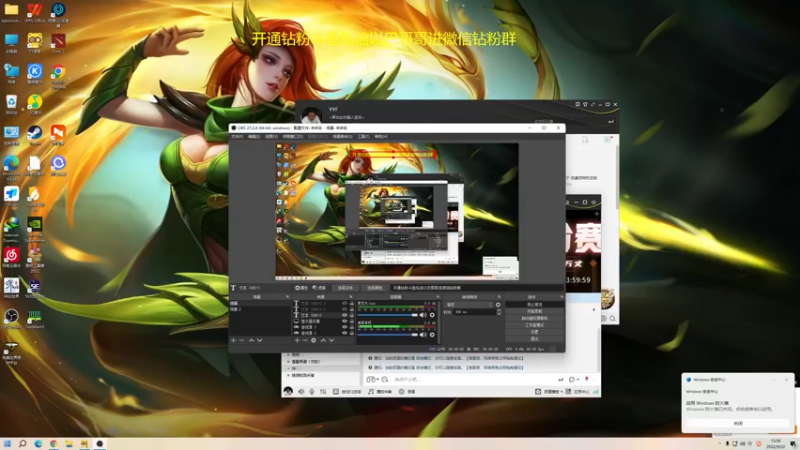Remove selected source with minus icon
The width and height of the screenshot is (800, 450).
[305, 340]
